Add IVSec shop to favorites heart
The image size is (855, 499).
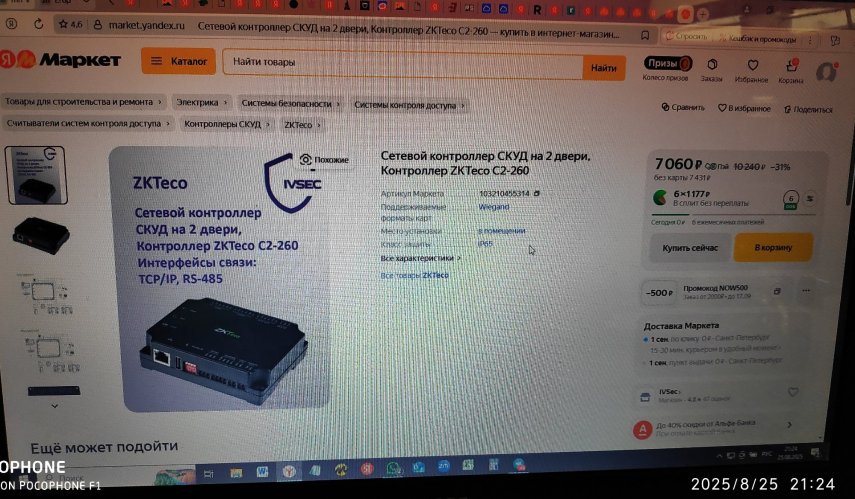coord(793,392)
